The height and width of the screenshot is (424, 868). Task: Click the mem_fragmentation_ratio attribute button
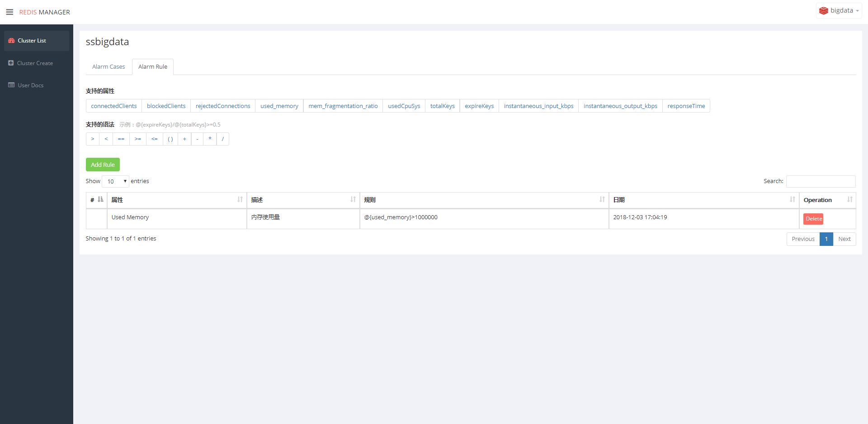343,106
